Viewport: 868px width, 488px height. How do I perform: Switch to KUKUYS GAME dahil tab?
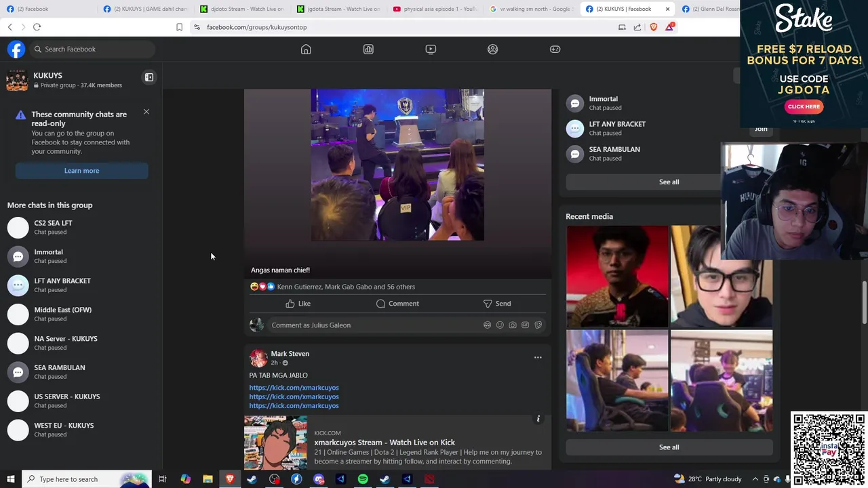(146, 9)
